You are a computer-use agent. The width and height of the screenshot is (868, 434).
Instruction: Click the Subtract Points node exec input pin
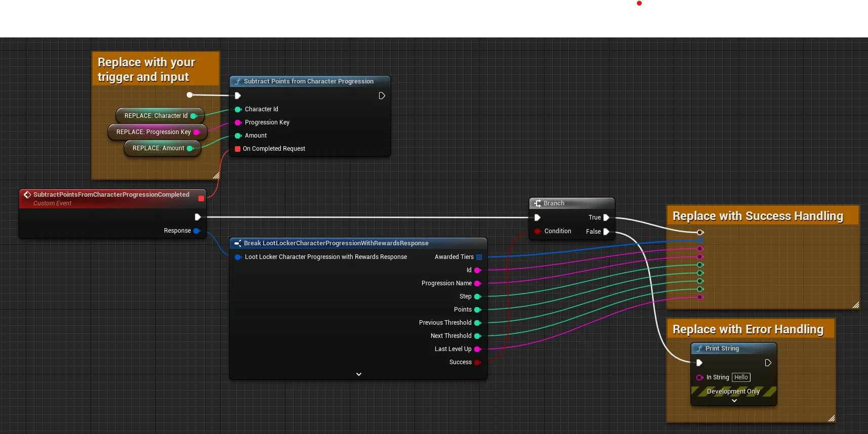tap(238, 96)
